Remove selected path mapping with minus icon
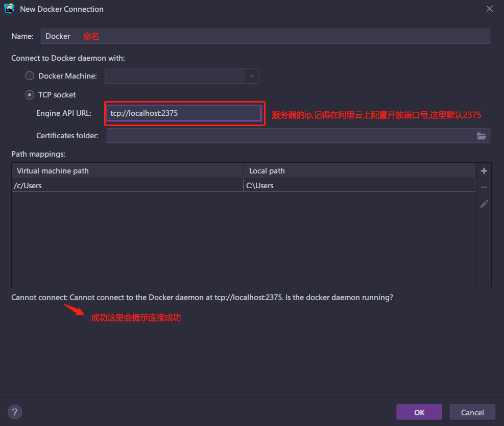 click(x=484, y=187)
